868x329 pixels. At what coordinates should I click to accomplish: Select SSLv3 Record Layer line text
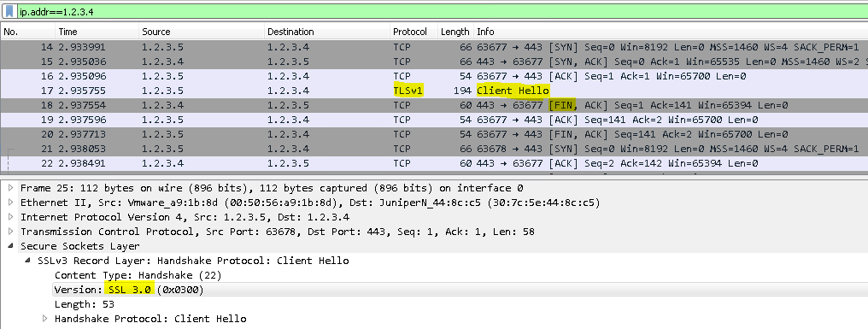(193, 261)
